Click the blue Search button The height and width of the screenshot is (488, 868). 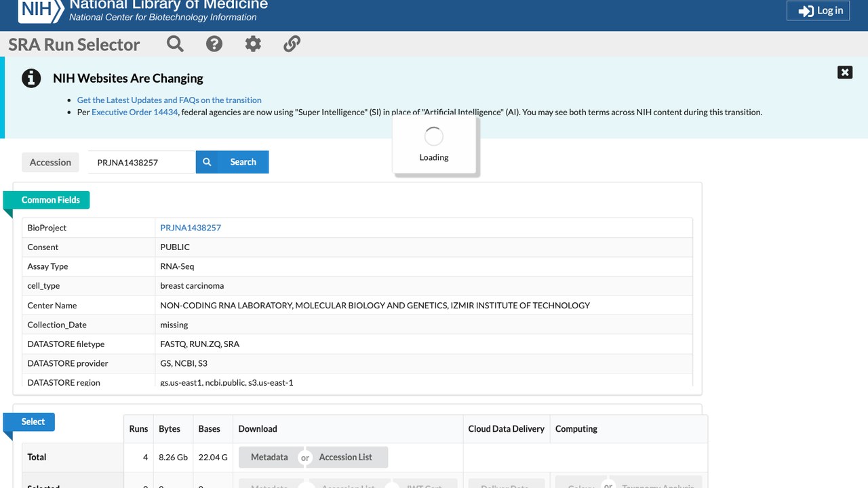[233, 162]
